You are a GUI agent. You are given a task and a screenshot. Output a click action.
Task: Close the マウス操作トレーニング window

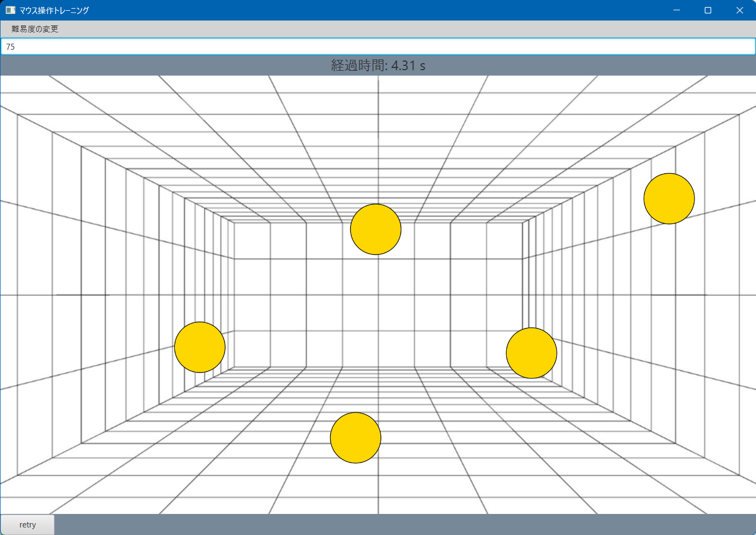tap(739, 10)
